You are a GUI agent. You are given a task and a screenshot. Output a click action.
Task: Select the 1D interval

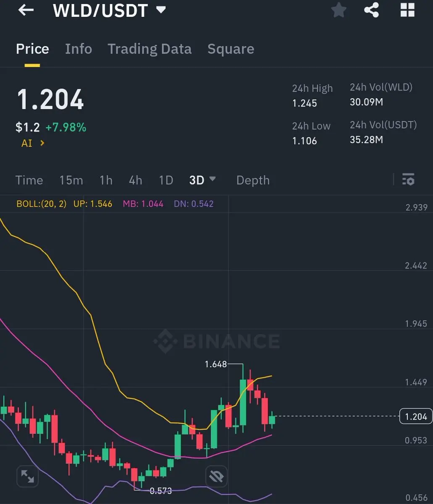pos(166,180)
